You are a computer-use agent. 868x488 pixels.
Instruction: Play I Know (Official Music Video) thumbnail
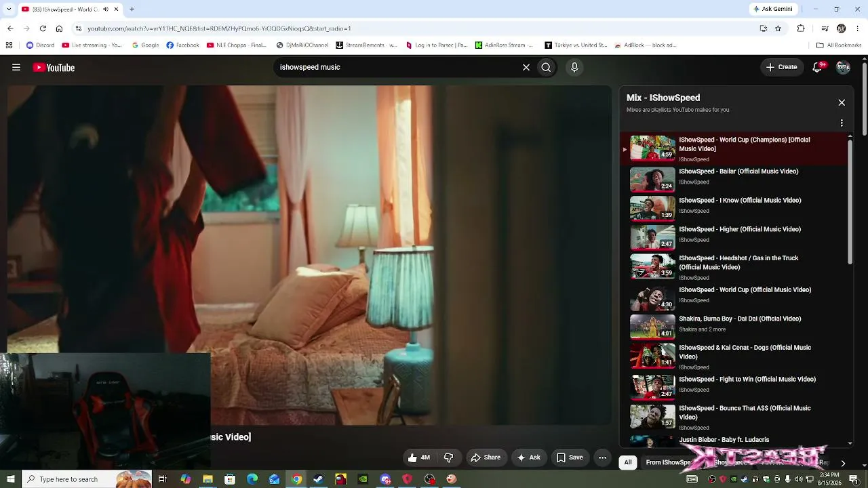click(x=652, y=208)
